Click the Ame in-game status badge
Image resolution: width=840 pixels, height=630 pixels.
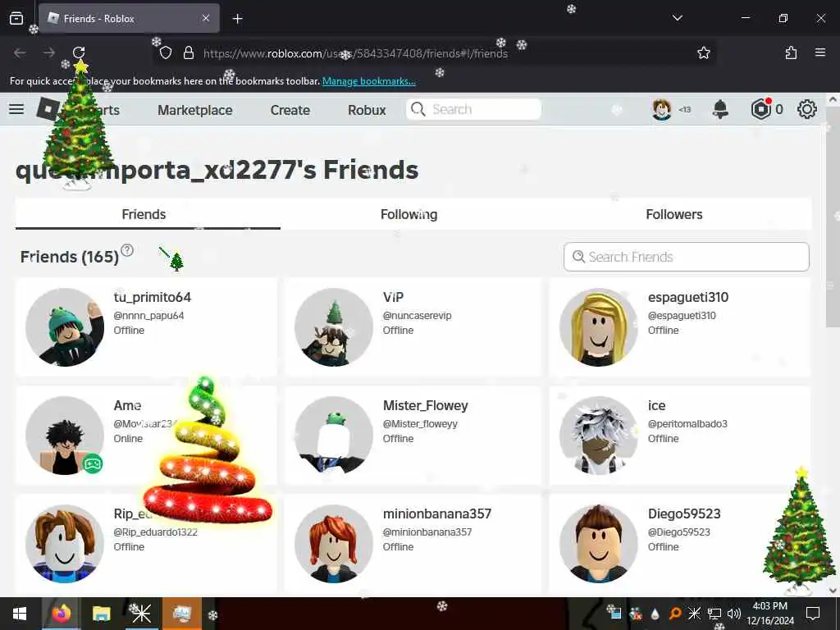click(x=92, y=463)
